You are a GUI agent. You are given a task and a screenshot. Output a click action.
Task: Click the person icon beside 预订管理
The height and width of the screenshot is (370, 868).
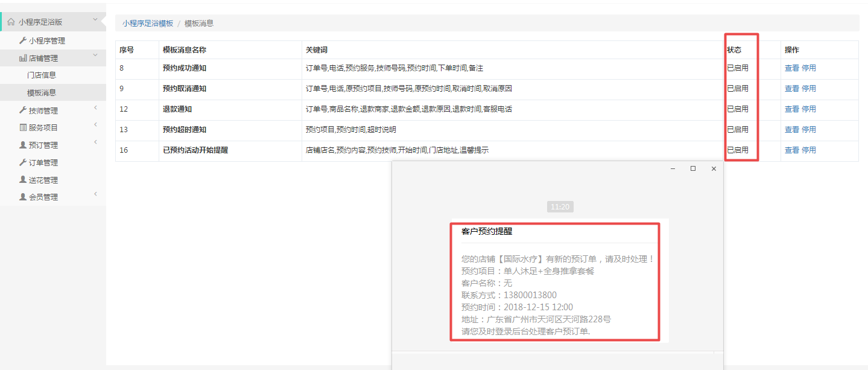click(x=23, y=145)
